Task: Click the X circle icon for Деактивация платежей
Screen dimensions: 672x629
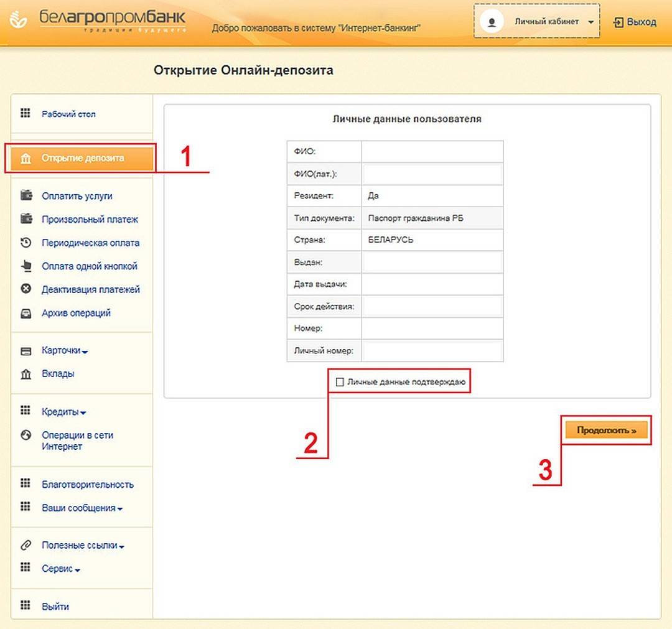Action: click(x=26, y=289)
